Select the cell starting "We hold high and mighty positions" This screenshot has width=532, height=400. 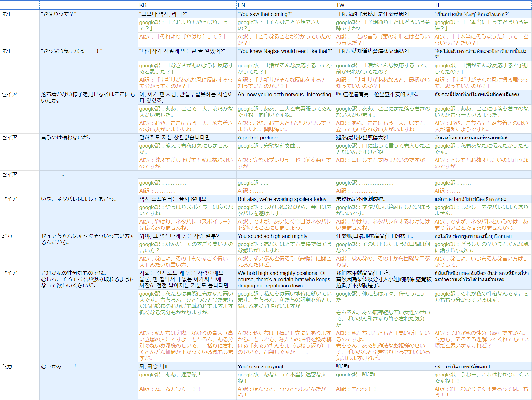coord(285,279)
